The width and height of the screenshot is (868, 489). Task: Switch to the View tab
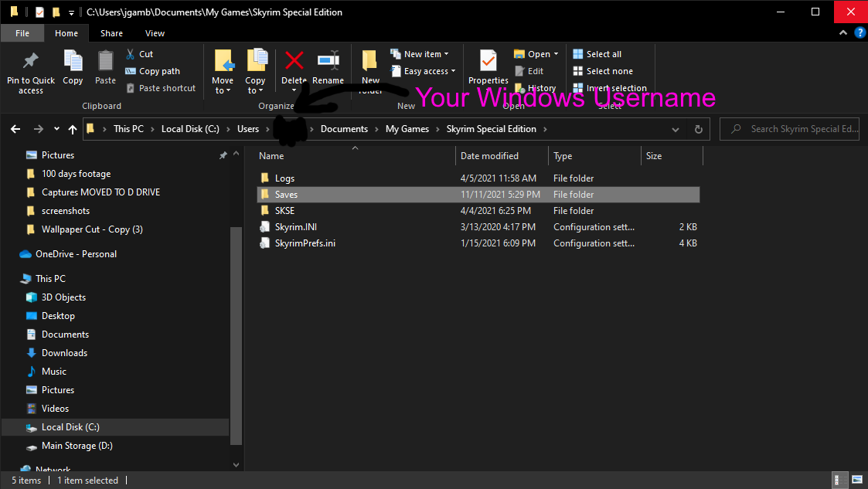coord(155,33)
